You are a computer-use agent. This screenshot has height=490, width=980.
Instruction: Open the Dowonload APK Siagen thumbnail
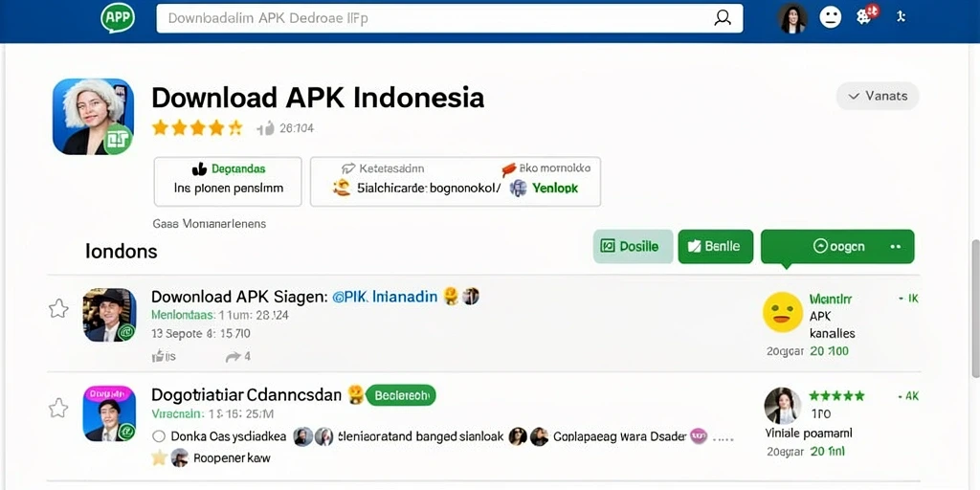tap(109, 315)
